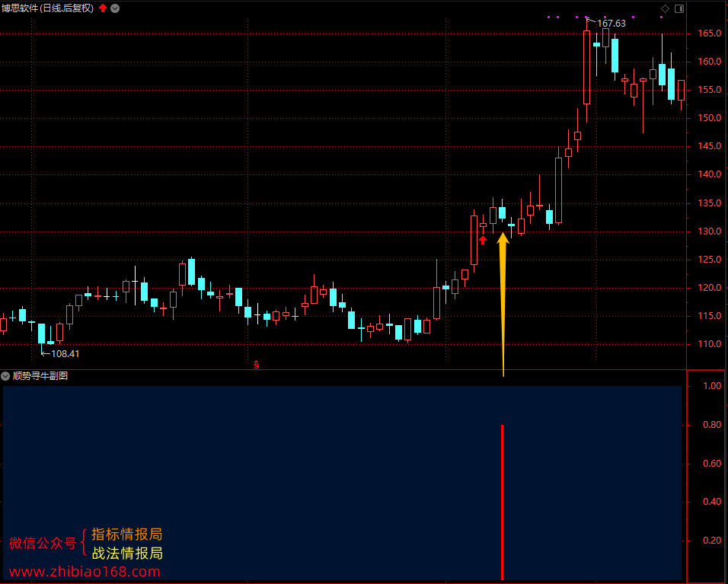Click the 140.0 price axis label
728x584 pixels.
710,174
